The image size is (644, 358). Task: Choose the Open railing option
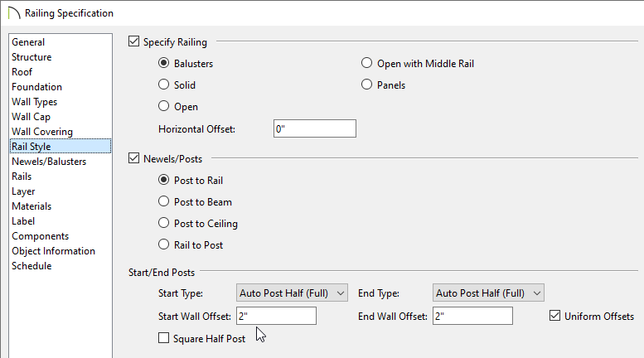click(x=163, y=106)
